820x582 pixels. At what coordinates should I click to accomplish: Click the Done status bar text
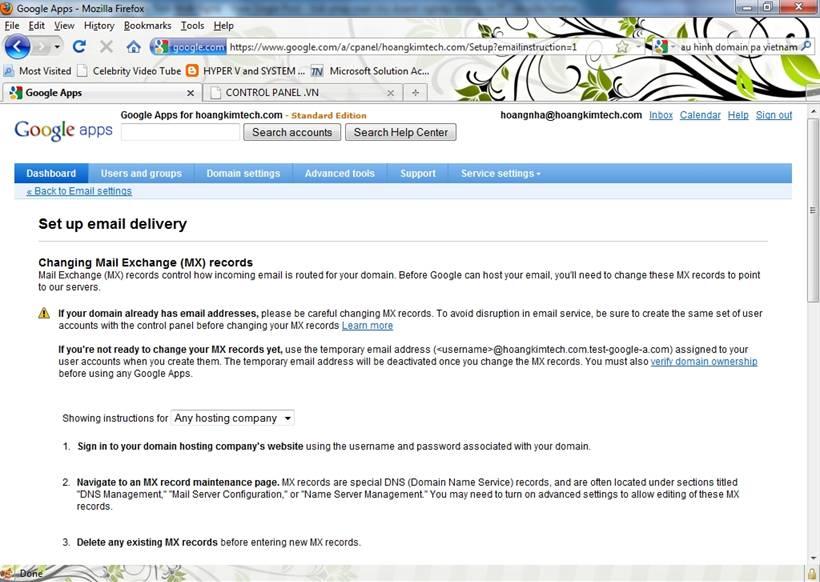click(31, 574)
